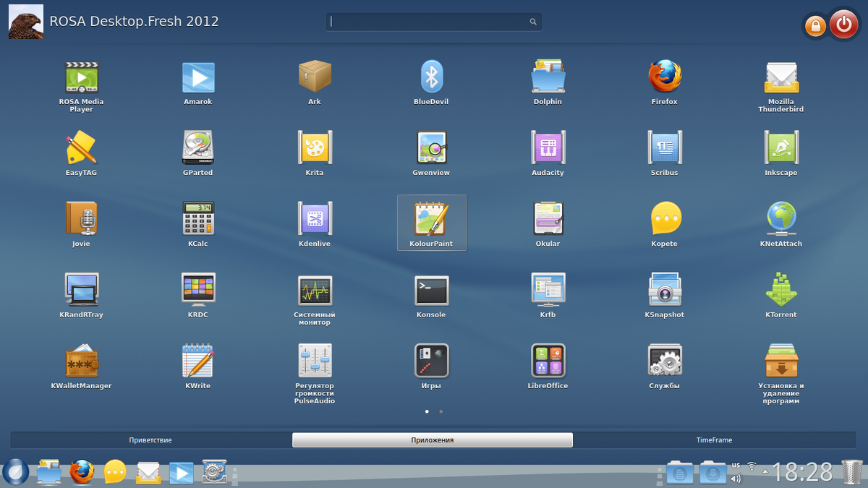The image size is (868, 488).
Task: Launch Audacity audio editor
Action: point(548,153)
